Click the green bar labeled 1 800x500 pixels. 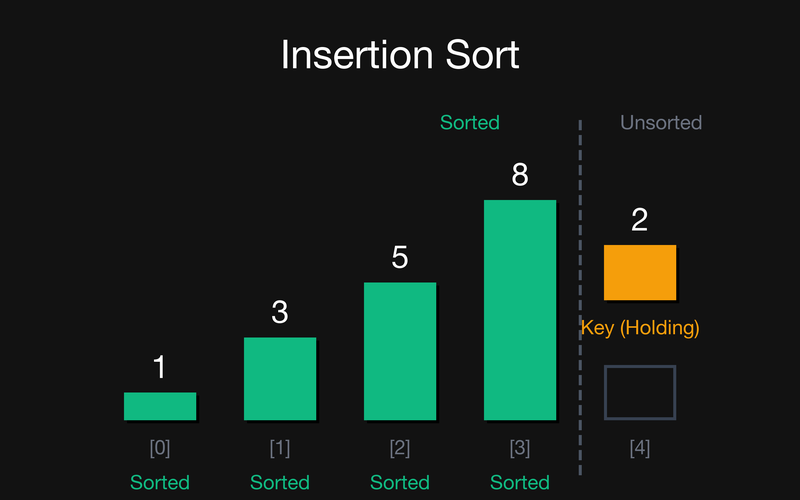tap(160, 406)
